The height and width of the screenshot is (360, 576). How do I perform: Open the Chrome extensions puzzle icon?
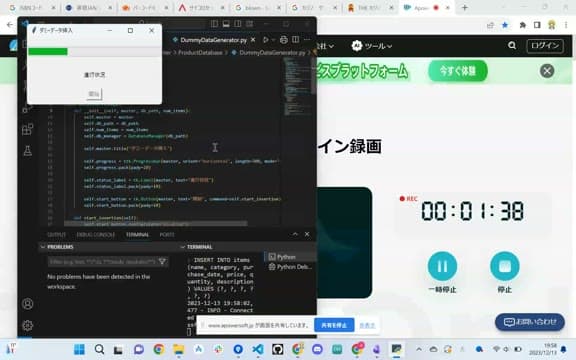tap(522, 25)
